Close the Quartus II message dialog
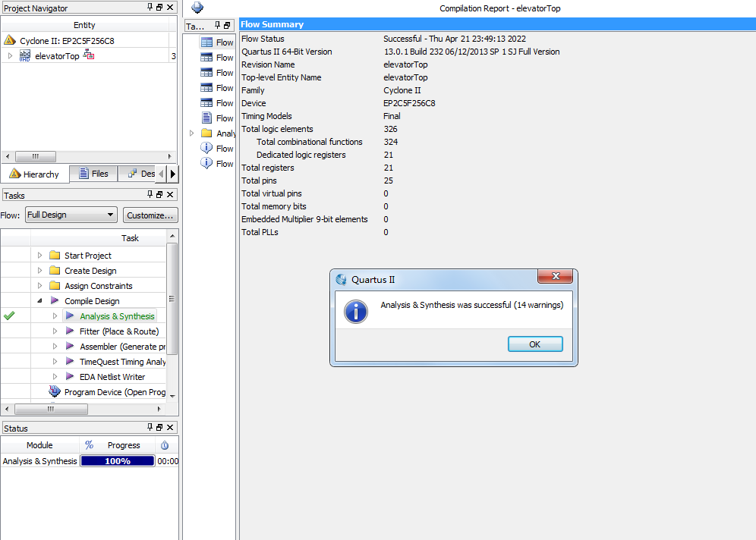 [x=556, y=276]
